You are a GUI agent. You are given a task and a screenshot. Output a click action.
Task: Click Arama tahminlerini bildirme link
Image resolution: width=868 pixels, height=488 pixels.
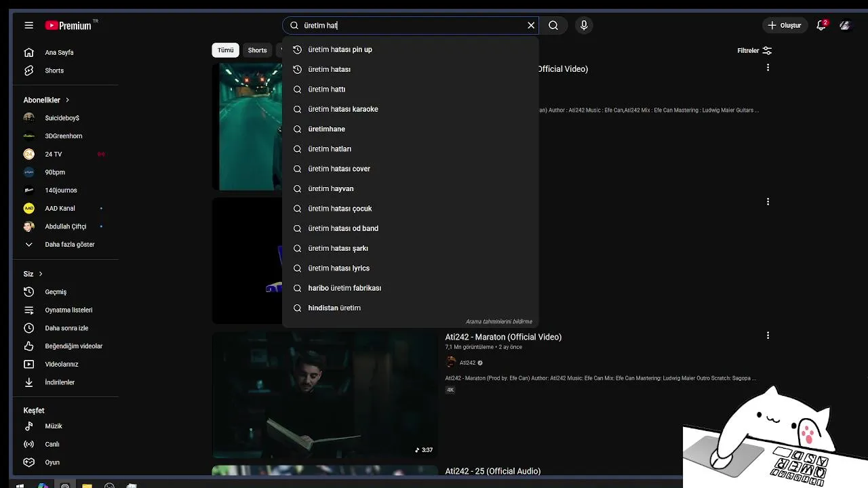point(498,321)
